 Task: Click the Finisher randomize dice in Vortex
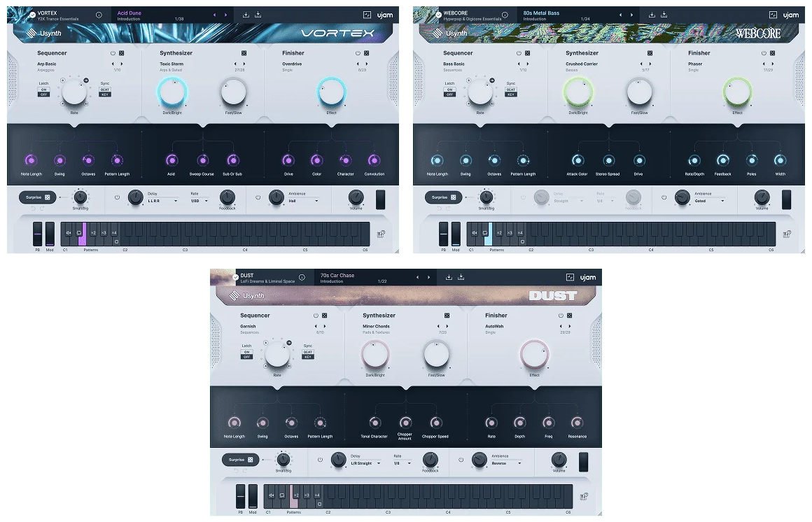pos(367,52)
